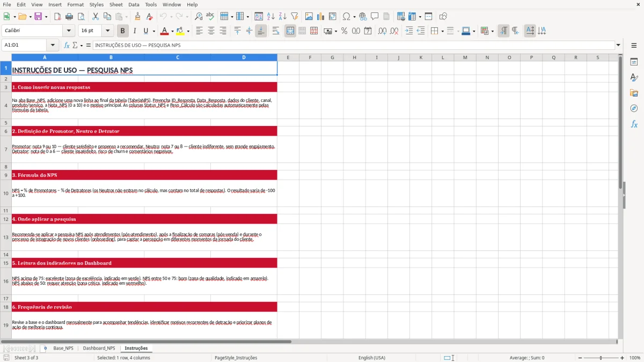This screenshot has height=362, width=644.
Task: Open the sidebar Functions panel
Action: (634, 124)
